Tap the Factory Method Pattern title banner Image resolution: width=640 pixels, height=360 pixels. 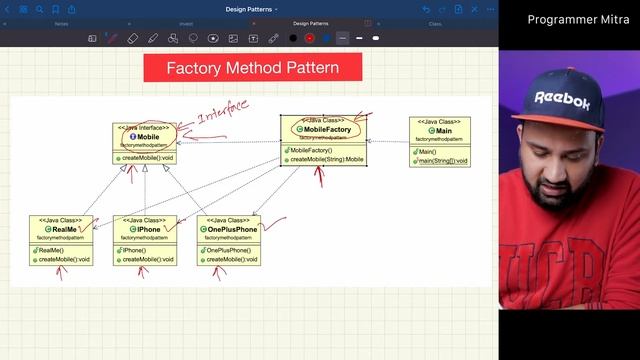point(253,67)
